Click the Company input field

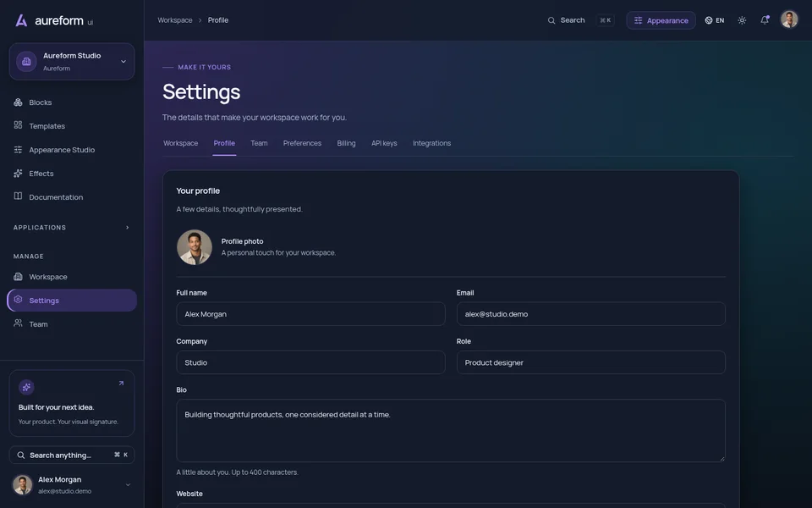coord(310,362)
